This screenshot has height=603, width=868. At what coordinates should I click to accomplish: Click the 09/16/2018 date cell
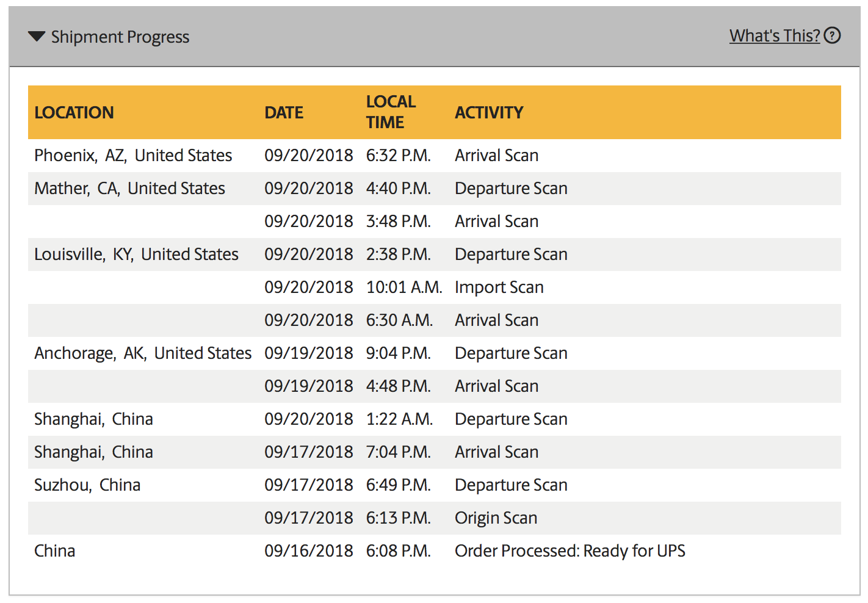(x=308, y=551)
